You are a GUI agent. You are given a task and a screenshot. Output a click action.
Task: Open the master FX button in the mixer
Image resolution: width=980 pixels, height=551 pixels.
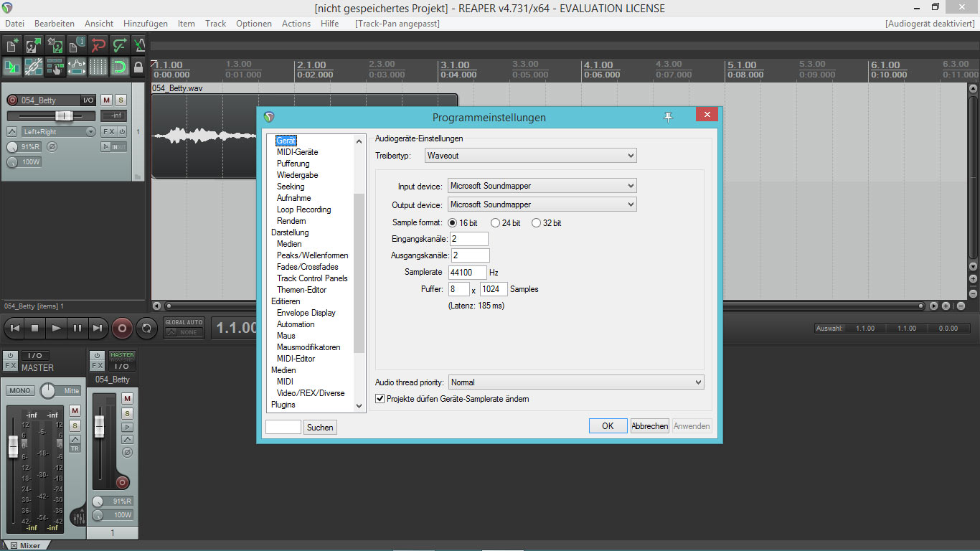[10, 366]
